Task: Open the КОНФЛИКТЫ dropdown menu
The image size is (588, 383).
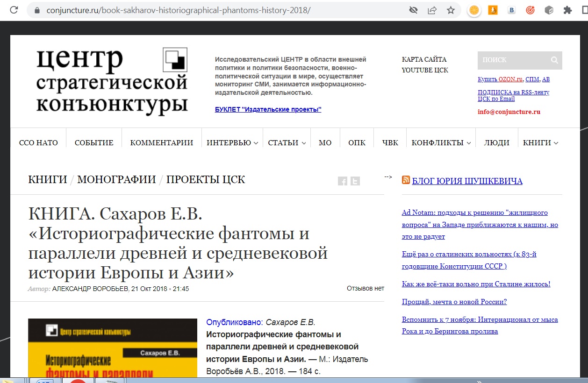Action: [x=440, y=143]
